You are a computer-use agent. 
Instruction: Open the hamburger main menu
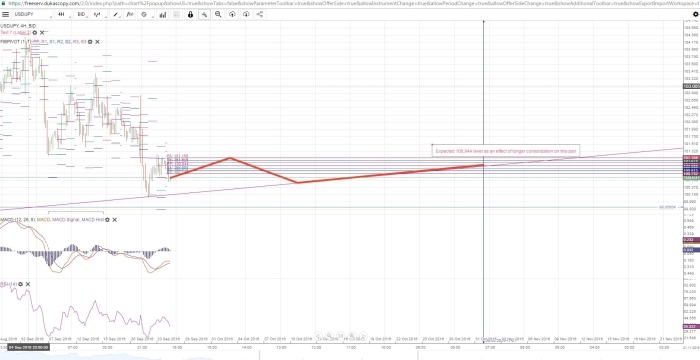point(5,14)
